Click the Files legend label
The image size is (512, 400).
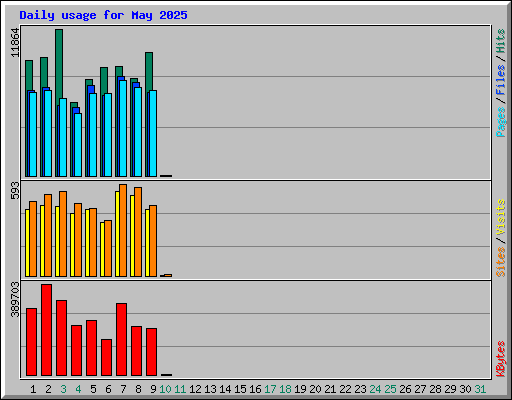(x=500, y=79)
